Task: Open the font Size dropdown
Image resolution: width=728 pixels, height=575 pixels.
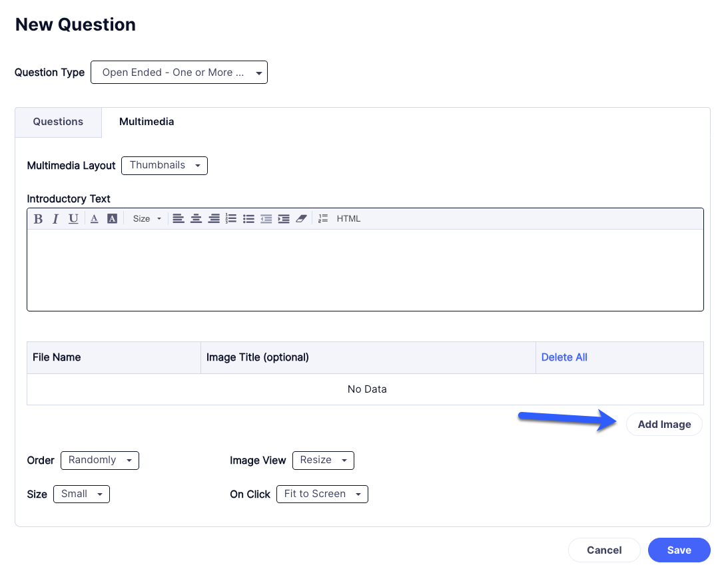Action: pyautogui.click(x=147, y=219)
